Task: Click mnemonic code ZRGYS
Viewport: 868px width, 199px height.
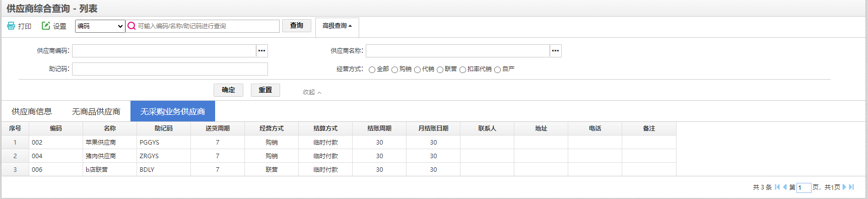Action: click(x=149, y=156)
